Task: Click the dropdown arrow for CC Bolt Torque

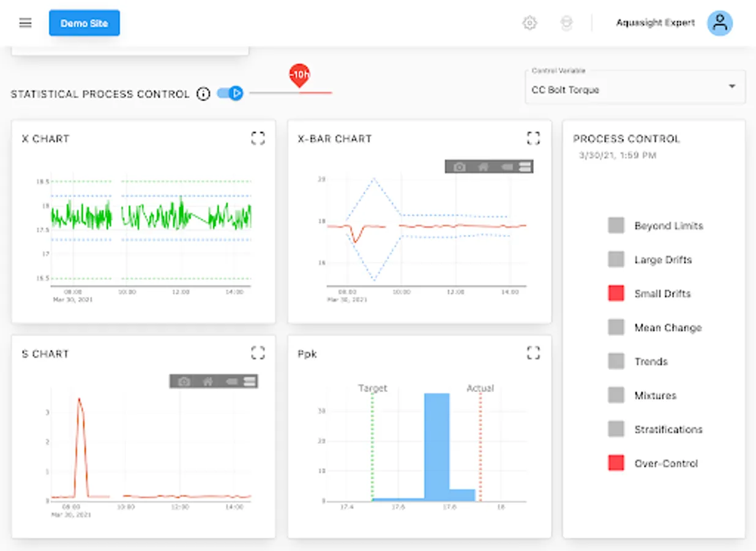Action: pos(732,87)
